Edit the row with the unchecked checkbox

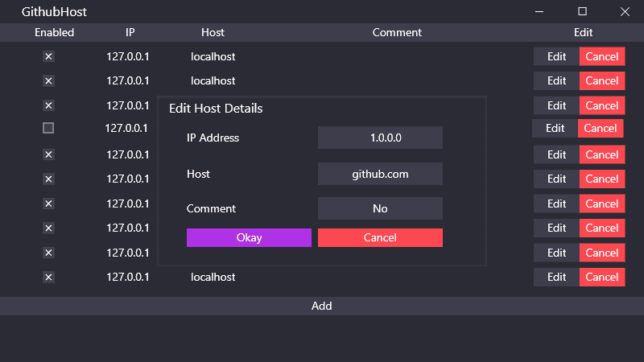(x=555, y=128)
